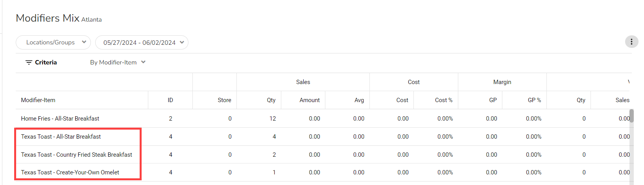Select the Home Fries - All-Star Breakfast row
Image resolution: width=644 pixels, height=185 pixels.
click(60, 119)
